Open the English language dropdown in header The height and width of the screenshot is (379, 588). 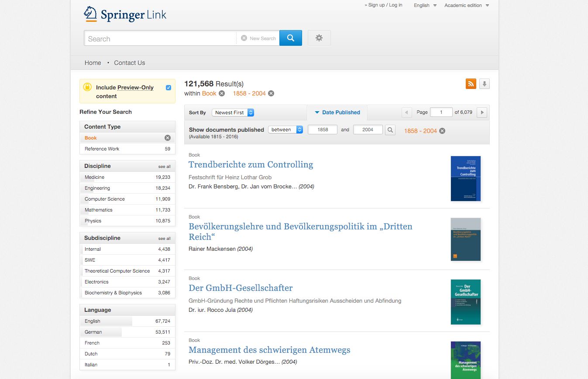[425, 5]
